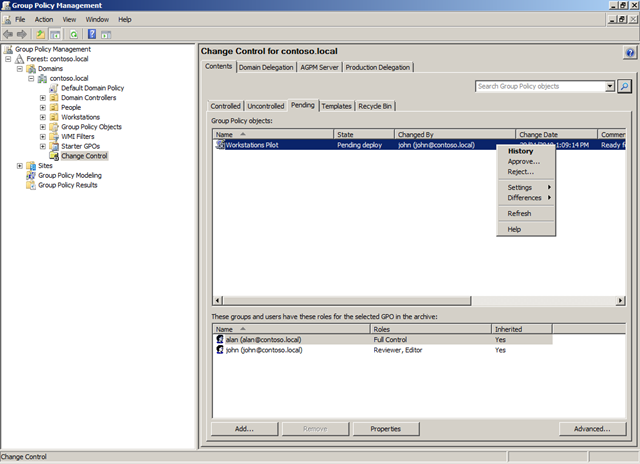Viewport: 640px width, 464px height.
Task: Click the Search Group Policy objects field
Action: pyautogui.click(x=539, y=87)
